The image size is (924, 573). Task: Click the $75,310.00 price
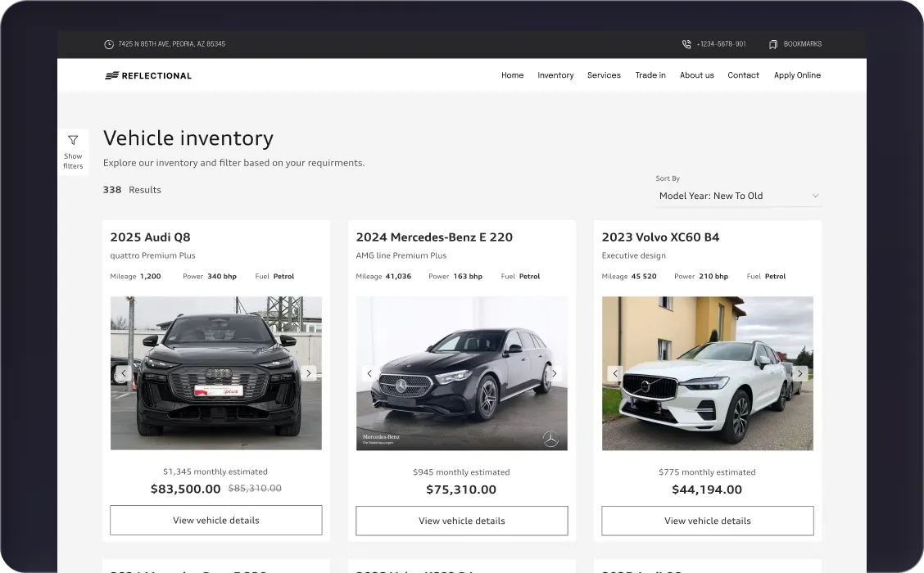coord(461,490)
